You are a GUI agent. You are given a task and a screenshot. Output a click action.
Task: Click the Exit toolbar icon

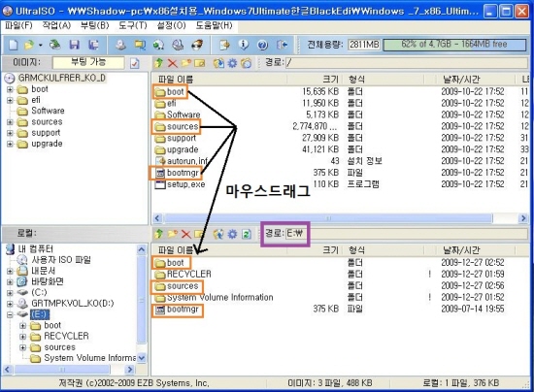click(282, 45)
